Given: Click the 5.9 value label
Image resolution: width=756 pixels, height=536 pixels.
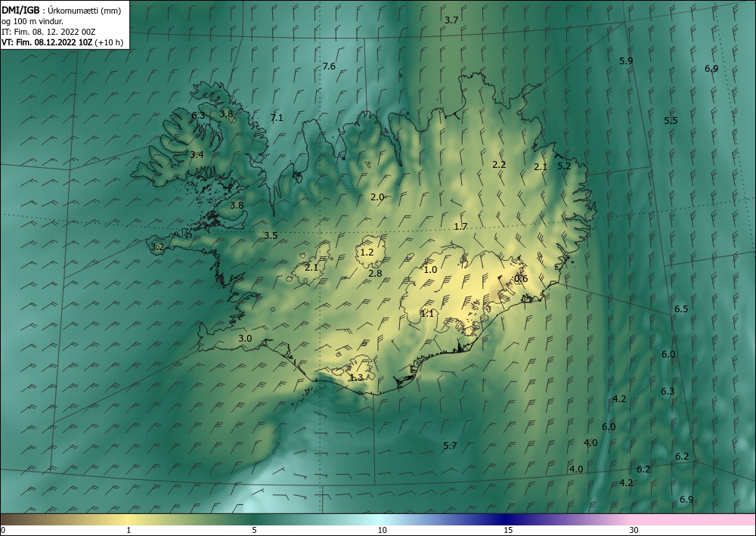Looking at the screenshot, I should point(626,61).
